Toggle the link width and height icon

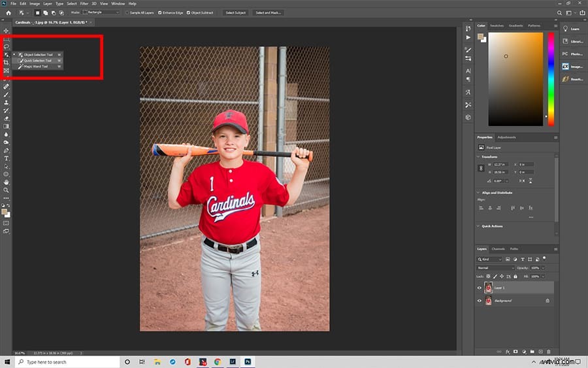pos(481,169)
